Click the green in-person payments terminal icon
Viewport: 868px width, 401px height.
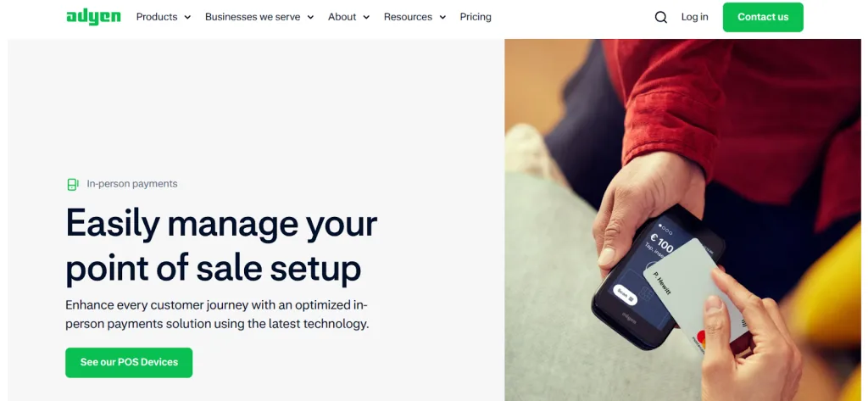point(73,185)
